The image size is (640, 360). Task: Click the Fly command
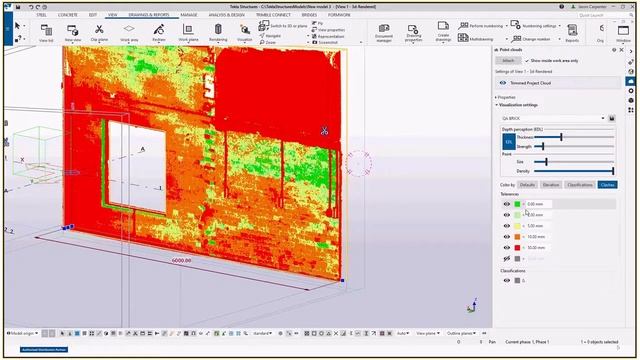tap(318, 24)
